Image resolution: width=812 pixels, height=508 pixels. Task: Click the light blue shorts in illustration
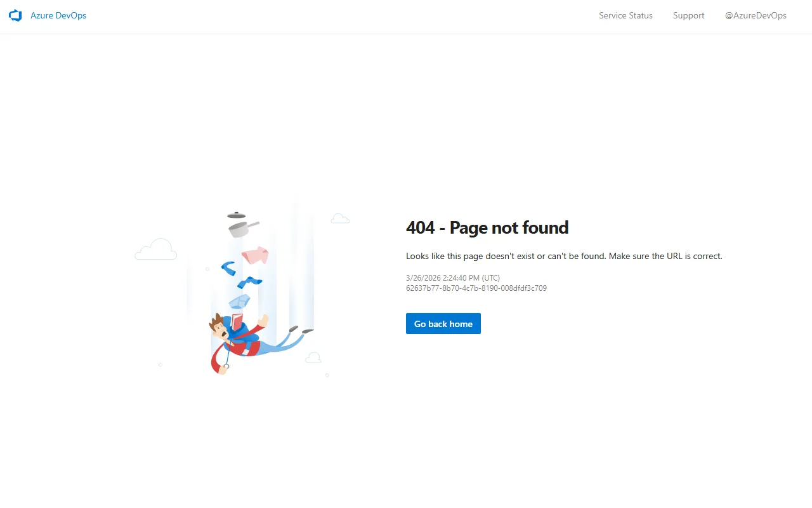pyautogui.click(x=239, y=301)
